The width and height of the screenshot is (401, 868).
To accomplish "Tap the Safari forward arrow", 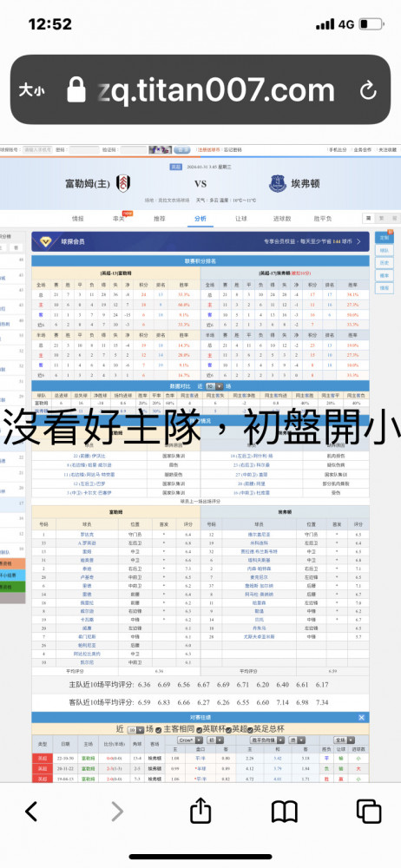I will tap(117, 811).
